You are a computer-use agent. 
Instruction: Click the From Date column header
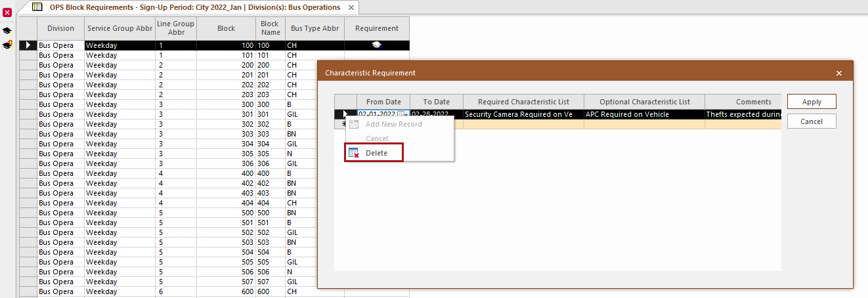[x=383, y=102]
